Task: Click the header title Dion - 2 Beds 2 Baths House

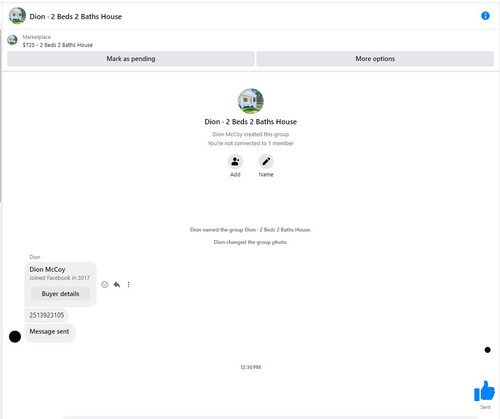Action: (x=76, y=16)
